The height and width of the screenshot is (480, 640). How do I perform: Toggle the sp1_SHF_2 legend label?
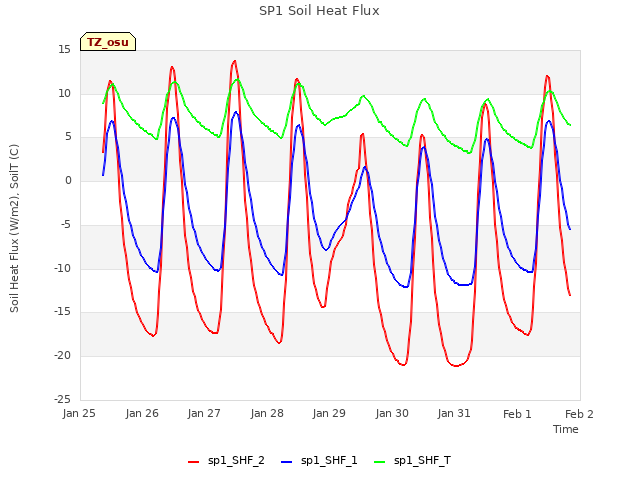(236, 460)
